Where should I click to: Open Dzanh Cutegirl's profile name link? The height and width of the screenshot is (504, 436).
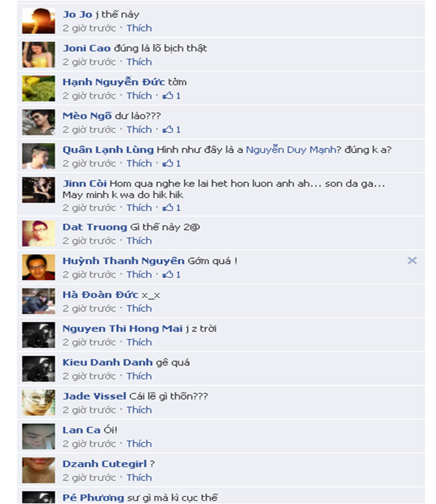point(104,464)
